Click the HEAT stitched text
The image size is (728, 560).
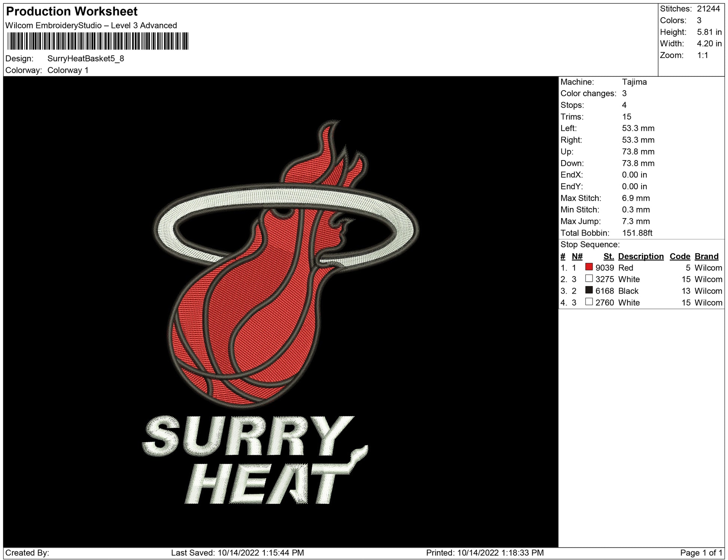click(262, 484)
